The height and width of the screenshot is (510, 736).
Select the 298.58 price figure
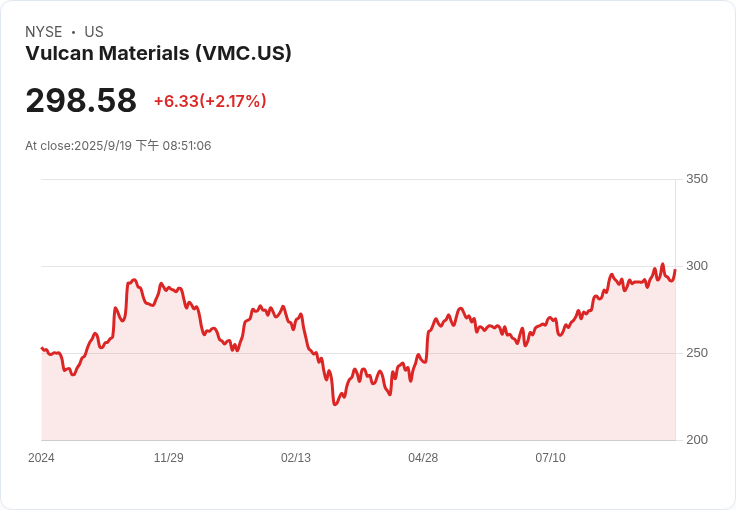81,100
